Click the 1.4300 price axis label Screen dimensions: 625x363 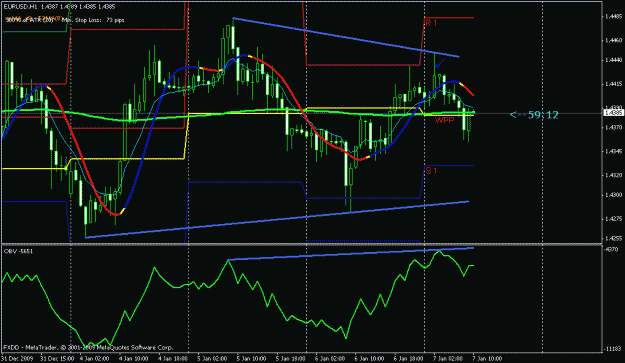(x=613, y=195)
